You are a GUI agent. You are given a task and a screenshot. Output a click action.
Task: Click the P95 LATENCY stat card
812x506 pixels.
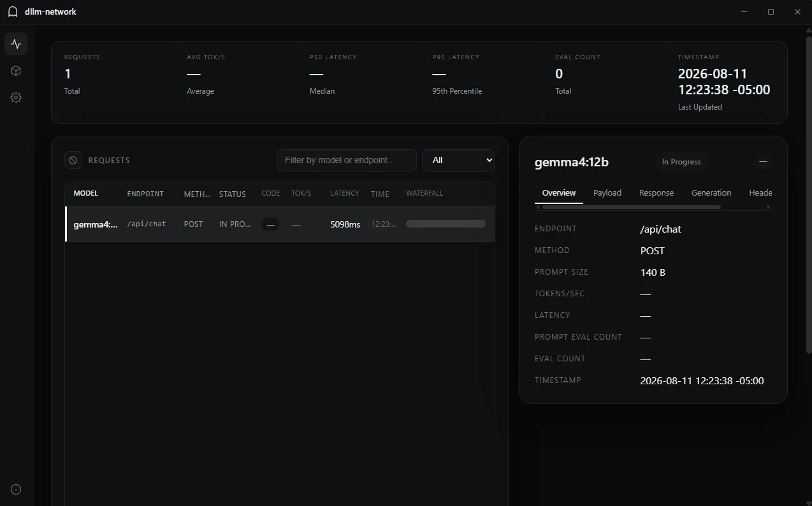[x=456, y=74]
